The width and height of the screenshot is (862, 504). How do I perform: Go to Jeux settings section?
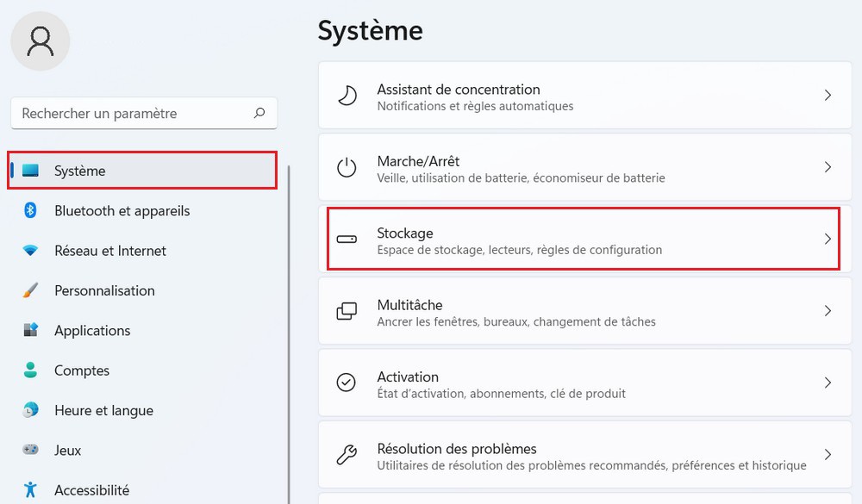coord(67,451)
